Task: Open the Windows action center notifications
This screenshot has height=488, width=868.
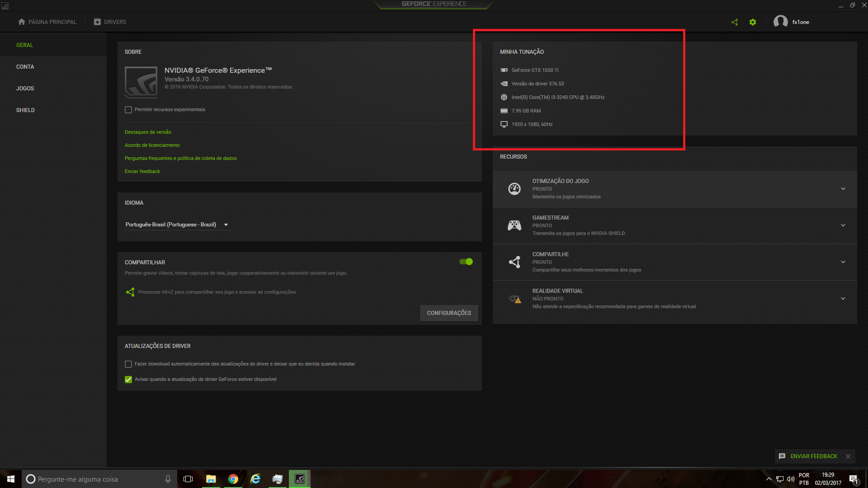Action: click(x=854, y=479)
